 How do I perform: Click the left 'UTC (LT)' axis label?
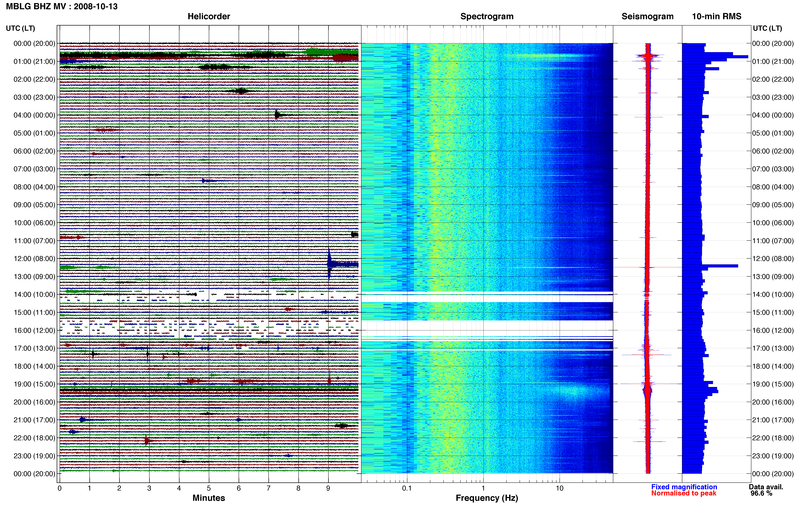pos(21,28)
